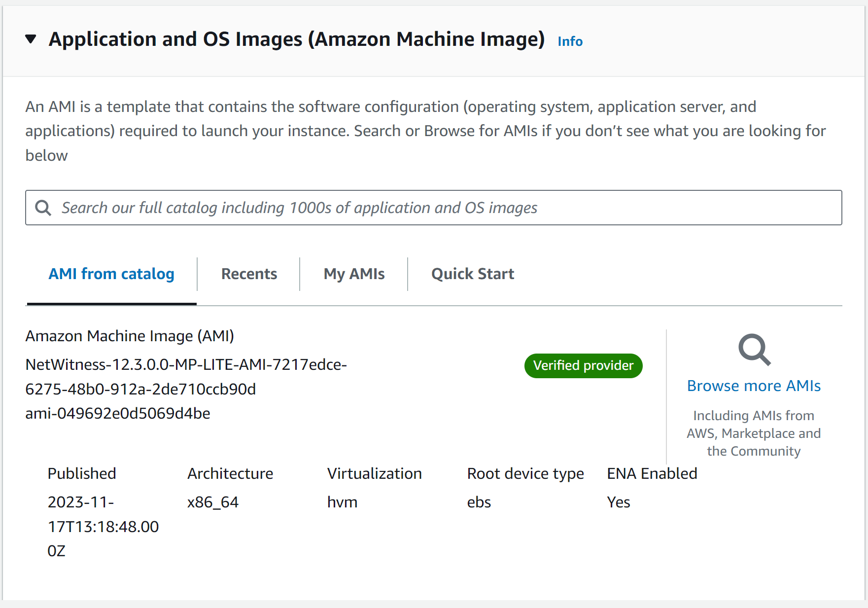Click the Published timestamp value

pos(103,527)
